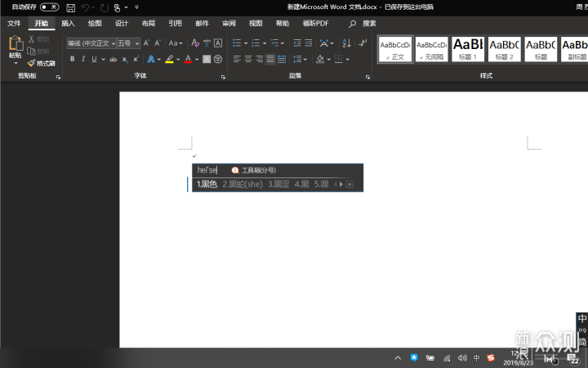The width and height of the screenshot is (588, 368).
Task: Click the paragraph shading paint bucket
Action: [x=320, y=59]
